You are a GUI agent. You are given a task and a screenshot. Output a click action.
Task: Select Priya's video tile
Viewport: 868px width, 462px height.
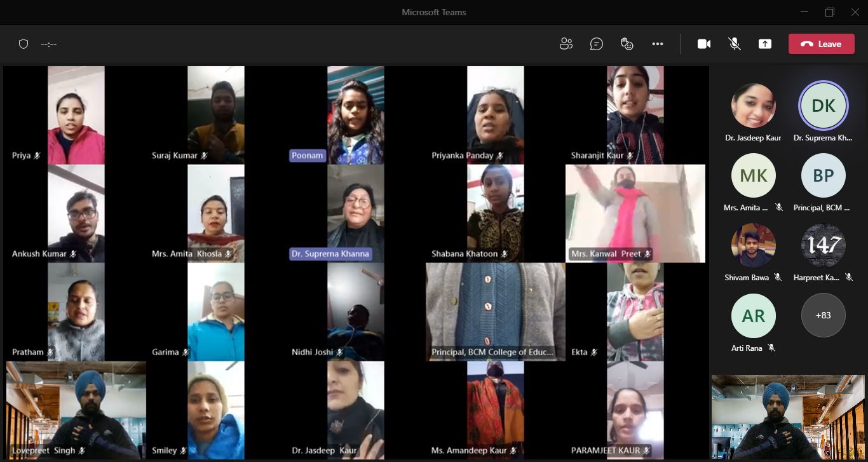76,115
